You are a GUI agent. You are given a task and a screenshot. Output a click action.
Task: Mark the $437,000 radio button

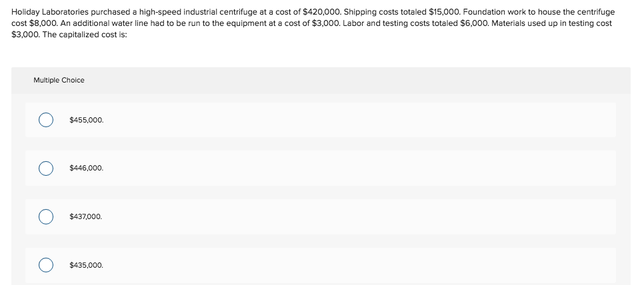coord(45,216)
